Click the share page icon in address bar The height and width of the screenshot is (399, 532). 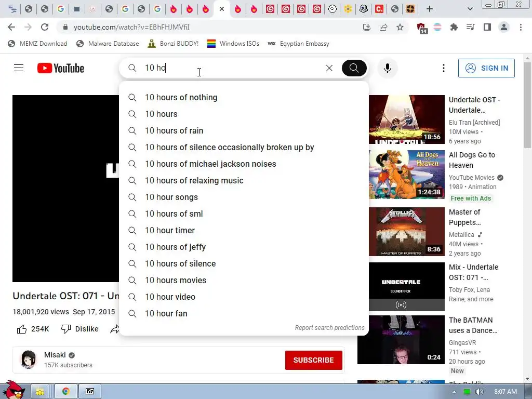point(383,27)
